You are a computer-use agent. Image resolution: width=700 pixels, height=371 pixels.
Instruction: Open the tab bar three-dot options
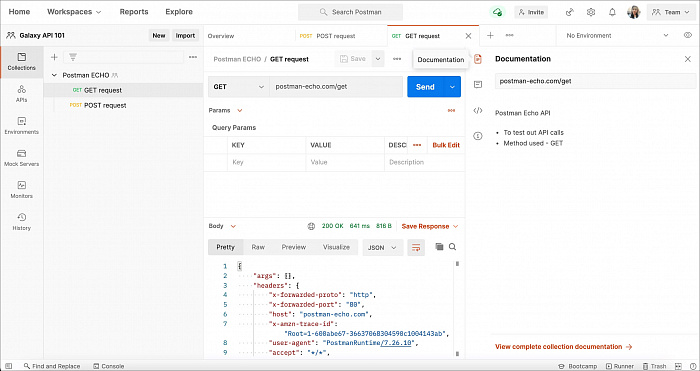pyautogui.click(x=509, y=36)
